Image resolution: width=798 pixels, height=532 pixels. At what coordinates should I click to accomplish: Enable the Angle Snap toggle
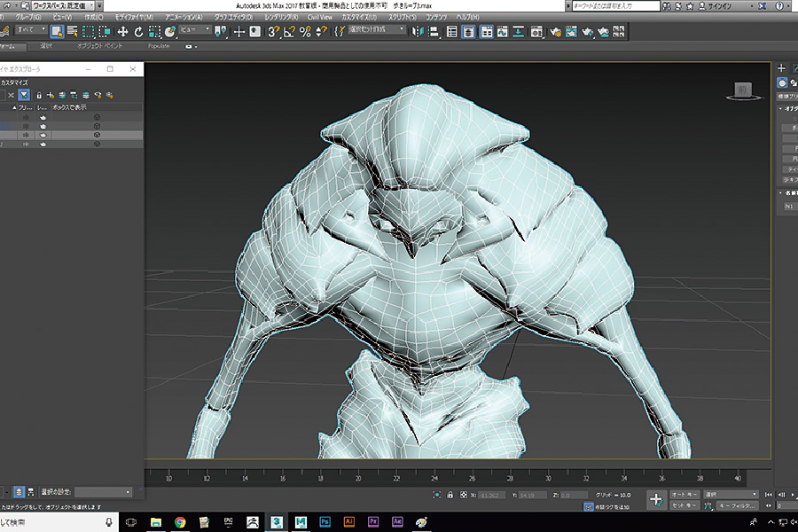[x=289, y=31]
